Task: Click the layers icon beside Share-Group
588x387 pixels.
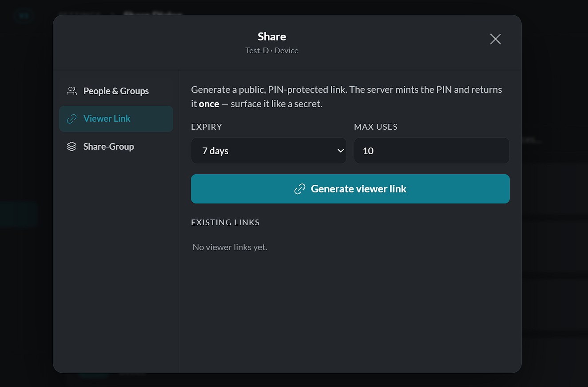Action: point(72,146)
